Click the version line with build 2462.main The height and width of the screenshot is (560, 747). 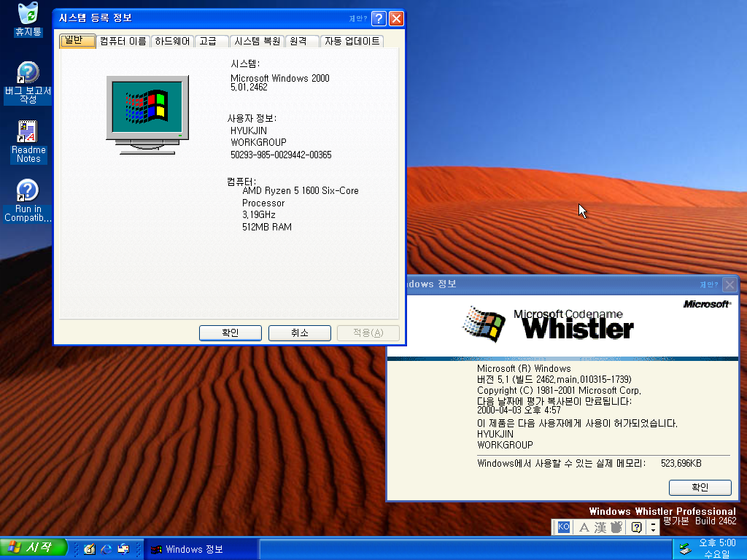554,379
